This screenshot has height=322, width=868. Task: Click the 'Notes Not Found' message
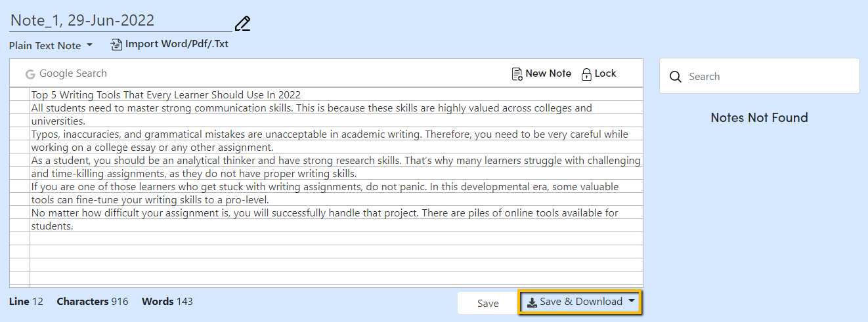pos(760,118)
